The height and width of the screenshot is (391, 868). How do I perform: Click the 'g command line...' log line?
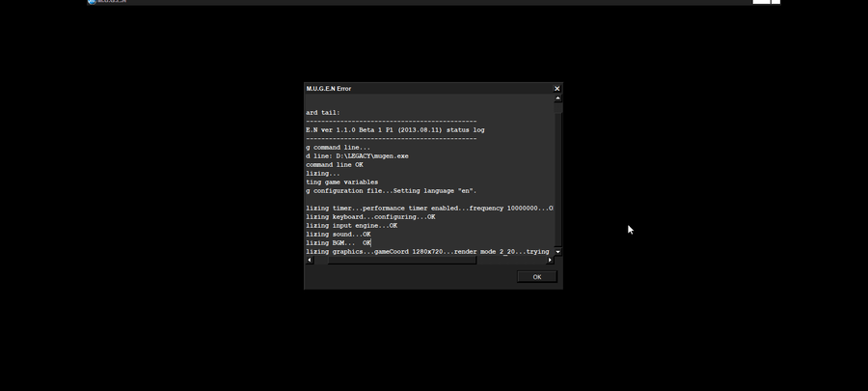[339, 148]
